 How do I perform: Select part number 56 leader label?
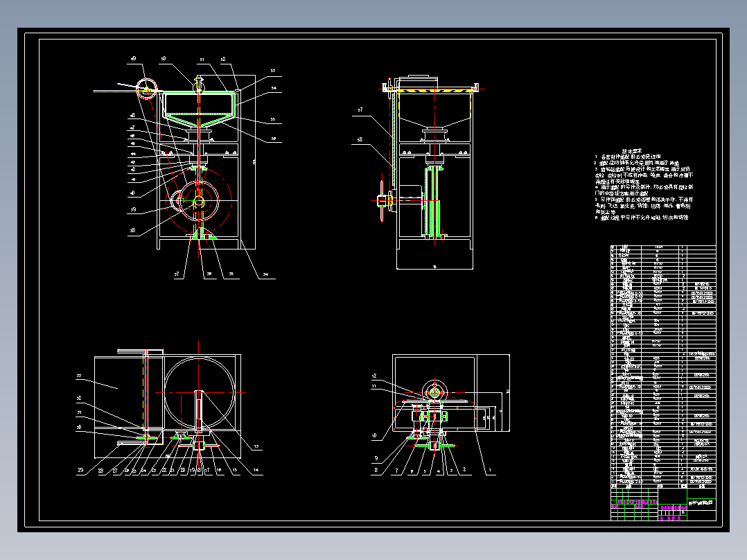point(274,139)
